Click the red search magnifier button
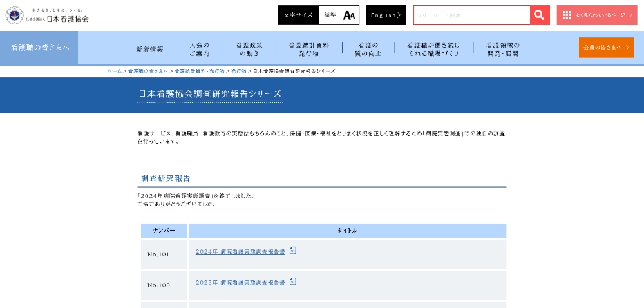 [x=540, y=15]
